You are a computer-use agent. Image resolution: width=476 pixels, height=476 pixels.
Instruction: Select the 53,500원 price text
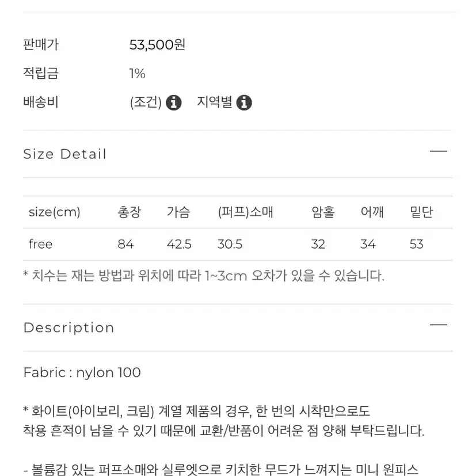[x=157, y=45]
